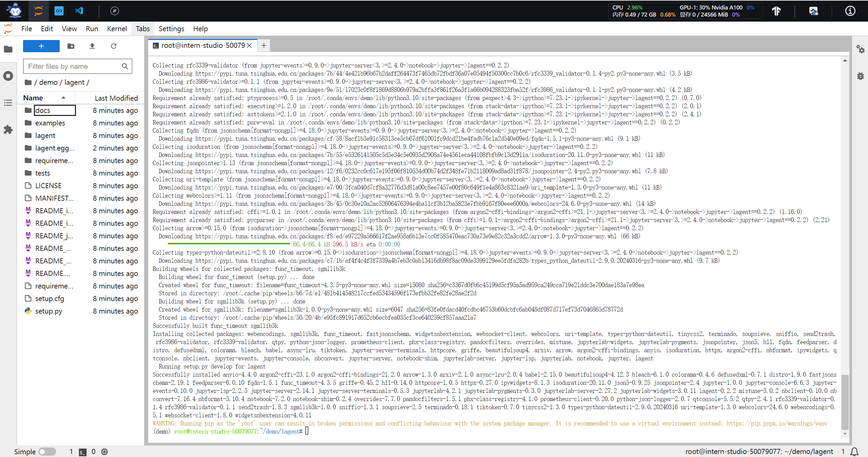
Task: Open the Table of Contents sidebar
Action: click(x=8, y=103)
